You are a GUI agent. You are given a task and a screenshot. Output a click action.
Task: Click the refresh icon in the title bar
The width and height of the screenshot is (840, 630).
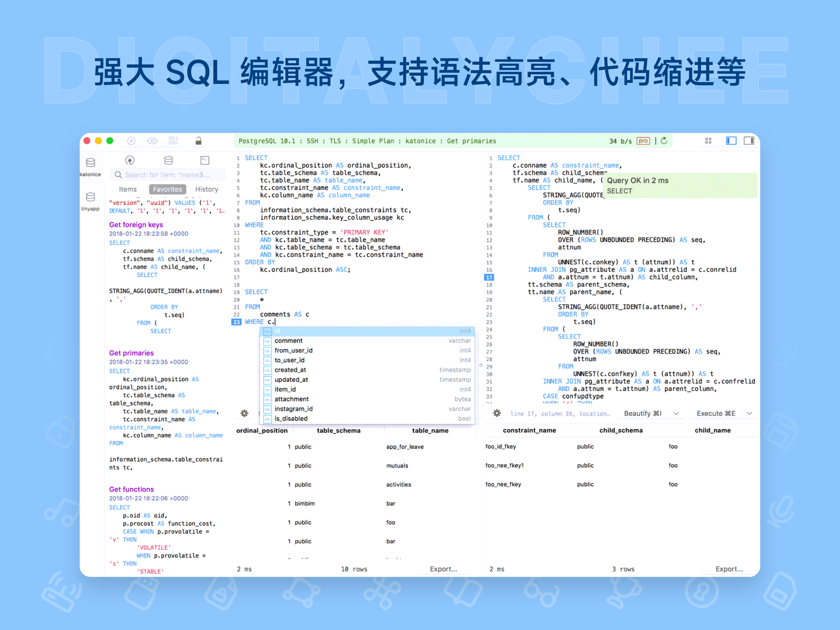[x=664, y=141]
